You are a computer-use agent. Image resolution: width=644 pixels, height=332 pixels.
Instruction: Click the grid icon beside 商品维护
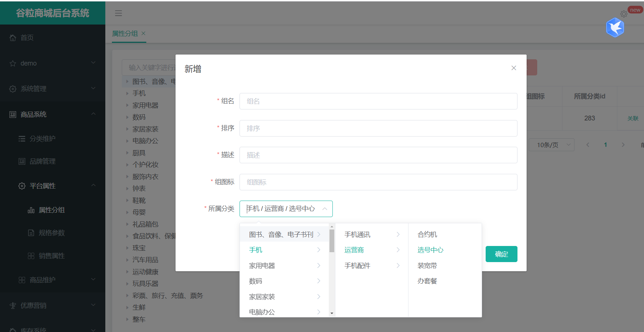point(22,280)
